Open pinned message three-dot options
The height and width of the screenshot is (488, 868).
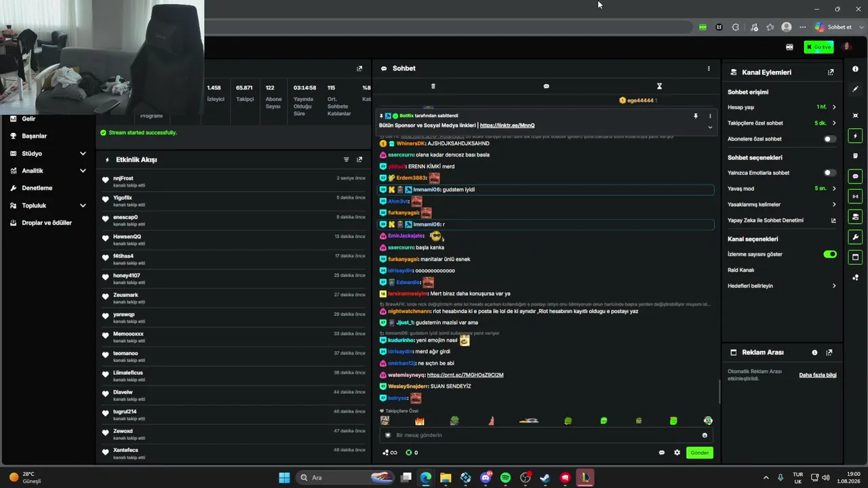point(710,116)
